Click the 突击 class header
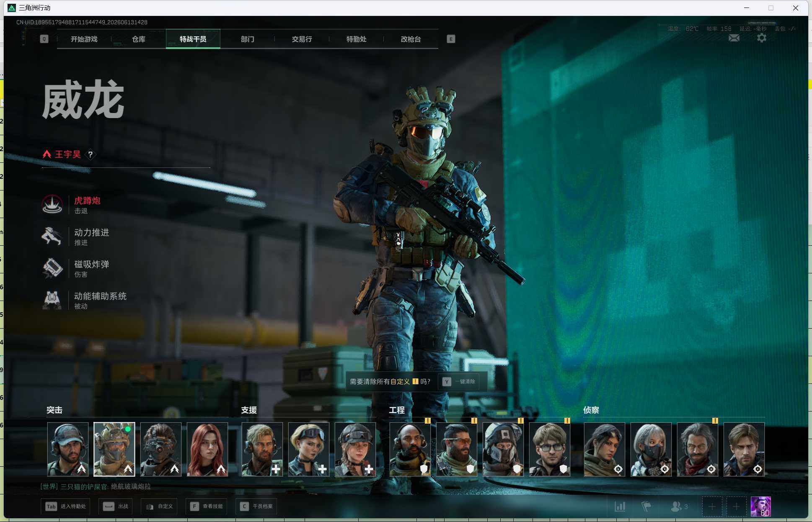The image size is (812, 522). (x=54, y=410)
